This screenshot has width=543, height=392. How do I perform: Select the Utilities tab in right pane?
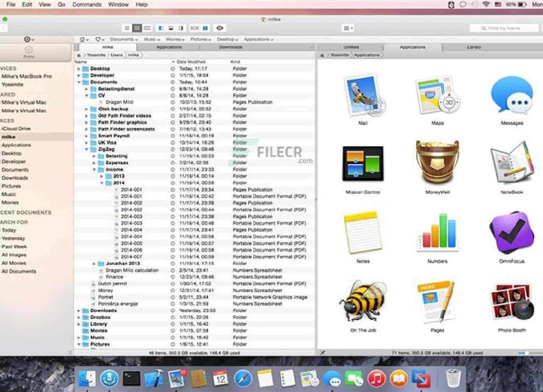pyautogui.click(x=351, y=47)
